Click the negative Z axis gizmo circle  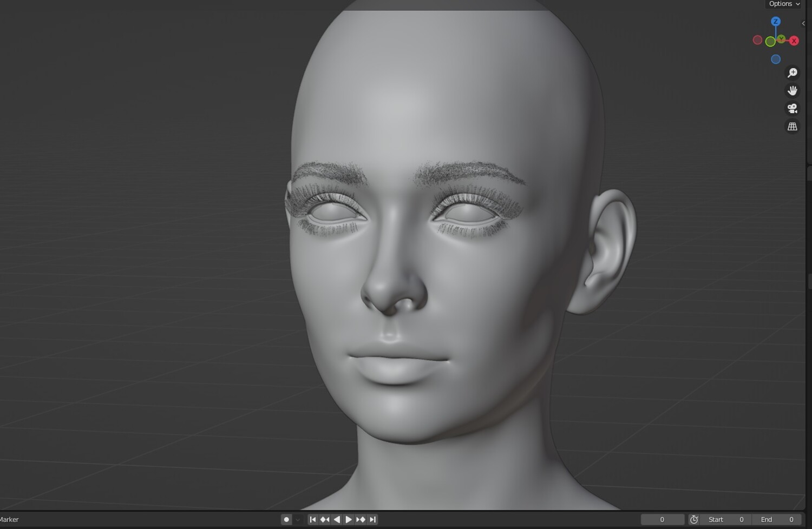[x=776, y=59]
